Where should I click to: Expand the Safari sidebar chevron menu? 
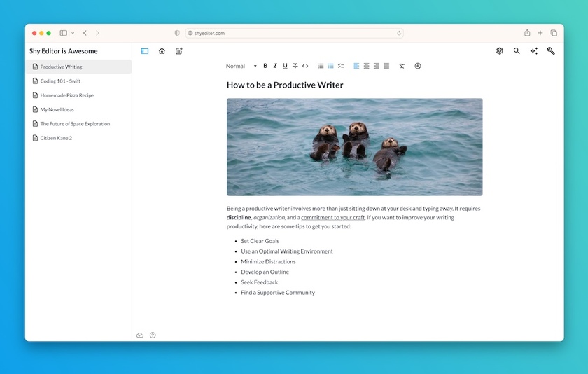point(73,33)
